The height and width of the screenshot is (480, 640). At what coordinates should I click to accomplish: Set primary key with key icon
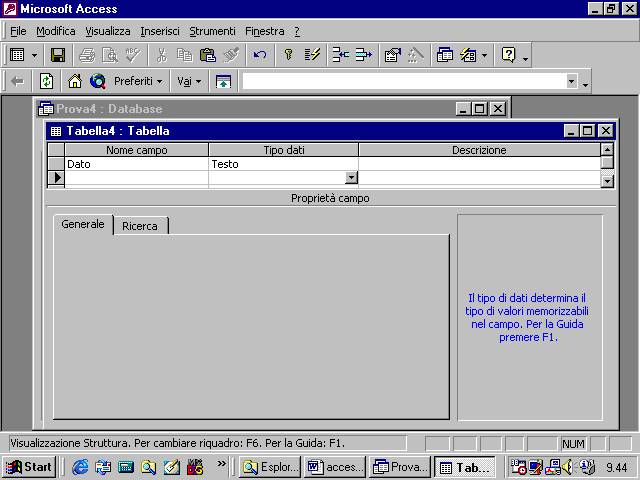pyautogui.click(x=289, y=55)
